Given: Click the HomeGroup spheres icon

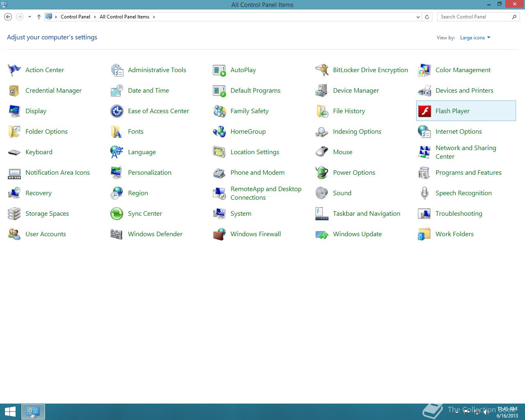Looking at the screenshot, I should [219, 132].
